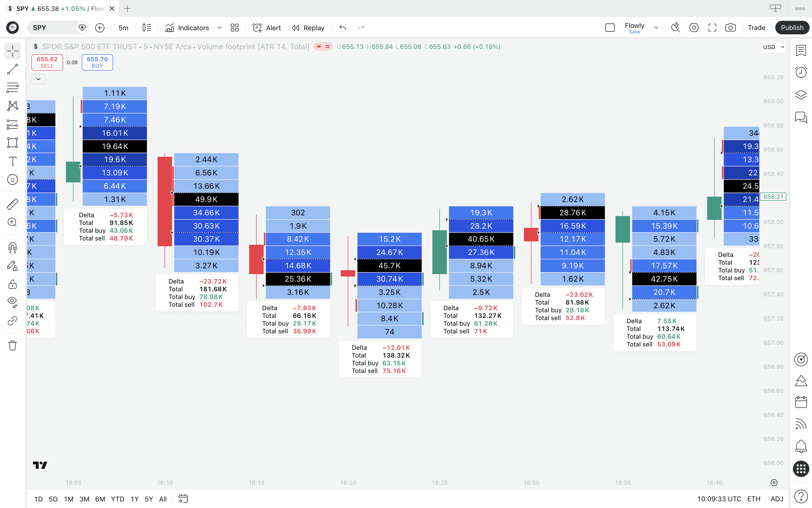The width and height of the screenshot is (812, 508).
Task: Open the Fibonacci retracement tools
Action: click(12, 88)
